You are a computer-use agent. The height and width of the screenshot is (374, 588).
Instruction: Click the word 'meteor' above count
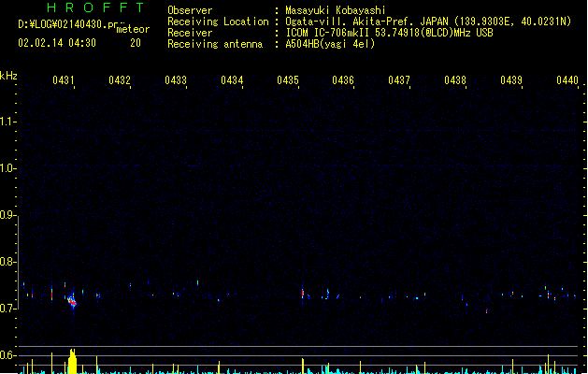click(133, 29)
